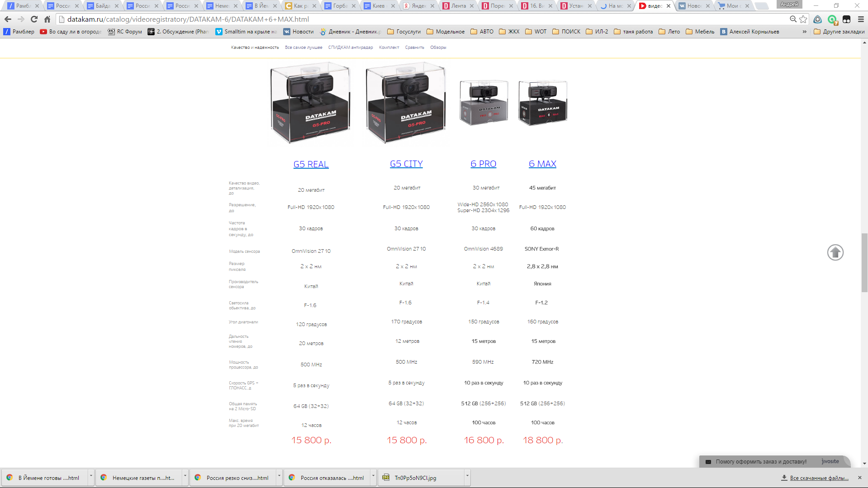Click the vertical page scrollbar thumb
The height and width of the screenshot is (488, 868).
point(864,263)
